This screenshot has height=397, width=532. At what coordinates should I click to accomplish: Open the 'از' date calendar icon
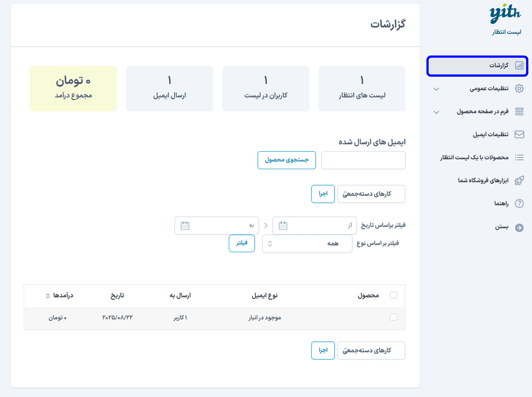click(x=283, y=225)
